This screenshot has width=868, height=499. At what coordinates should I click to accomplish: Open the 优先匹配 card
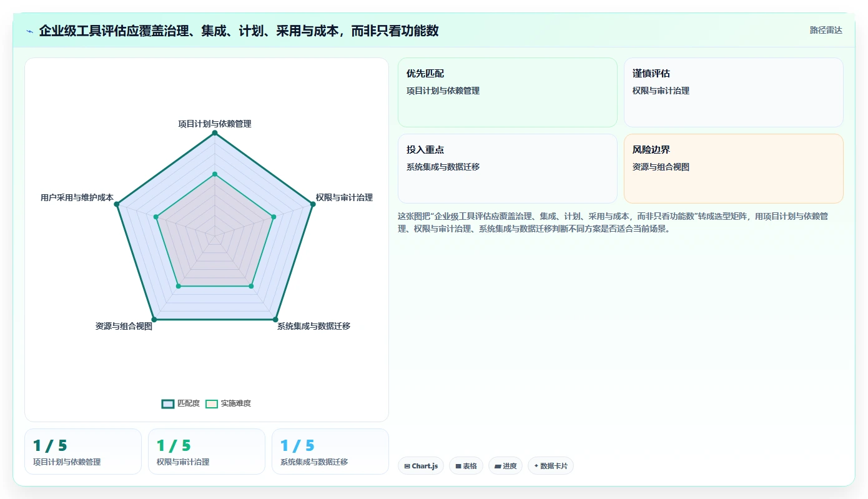508,92
